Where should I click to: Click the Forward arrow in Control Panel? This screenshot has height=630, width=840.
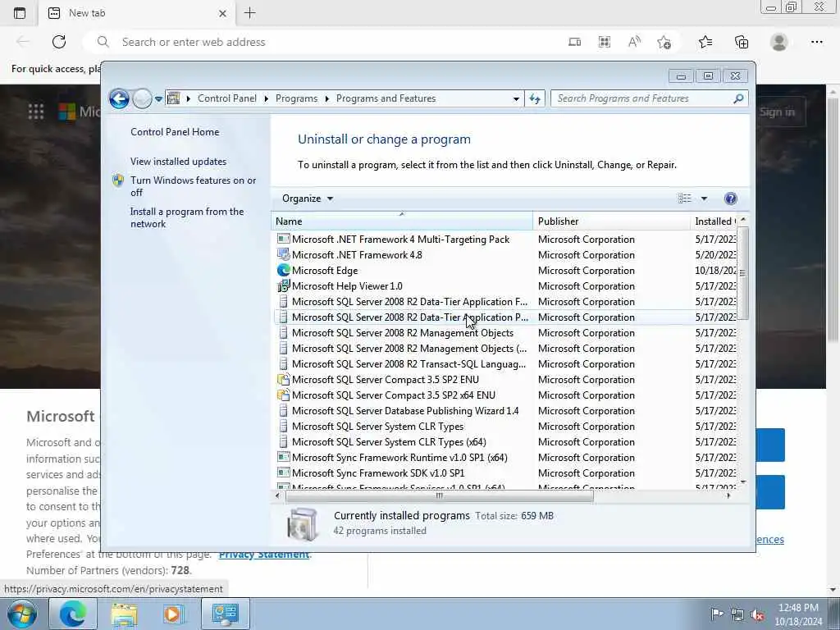[x=142, y=98]
